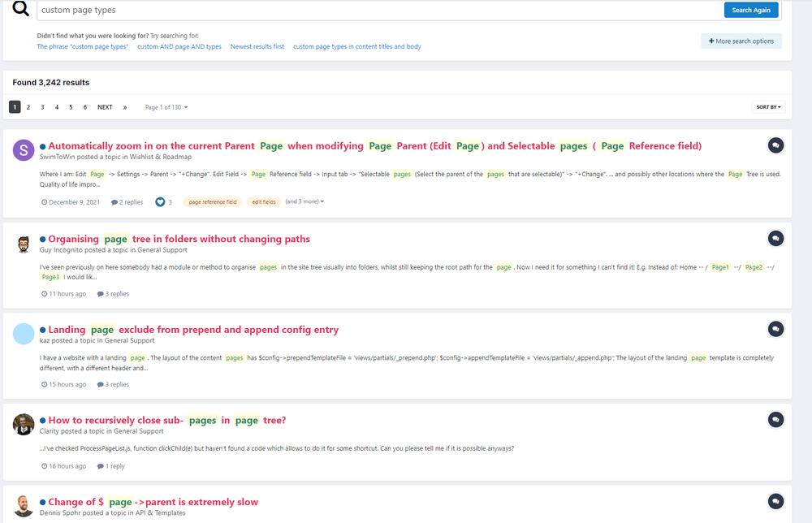Image resolution: width=812 pixels, height=523 pixels.
Task: Click comment bubble icon on Landing page result
Action: pyautogui.click(x=775, y=329)
